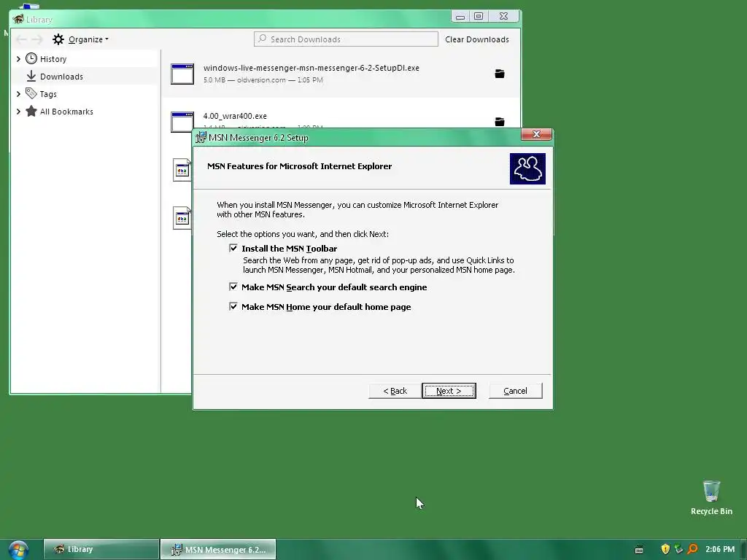Image resolution: width=747 pixels, height=560 pixels.
Task: Click the History clock icon
Action: click(x=31, y=58)
